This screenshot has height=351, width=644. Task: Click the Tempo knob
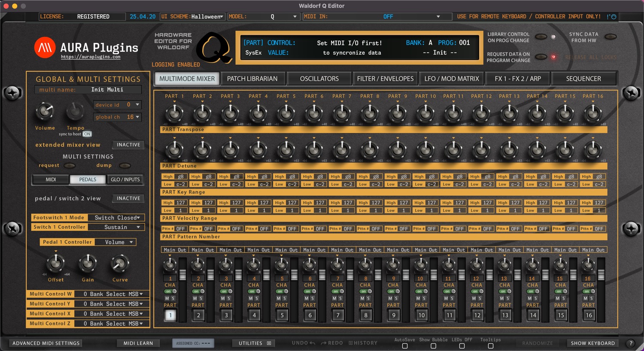pos(75,112)
